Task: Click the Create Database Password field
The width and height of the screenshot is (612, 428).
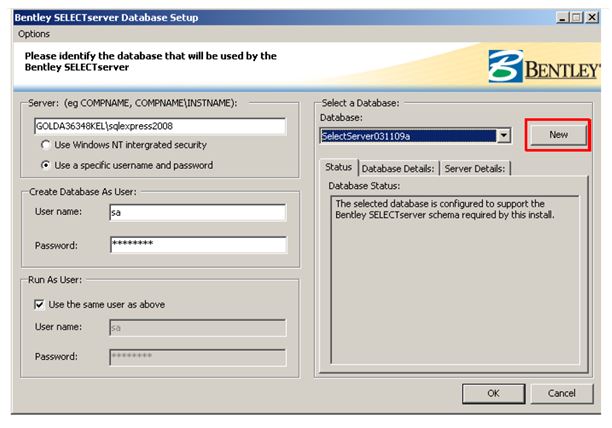Action: (x=198, y=245)
